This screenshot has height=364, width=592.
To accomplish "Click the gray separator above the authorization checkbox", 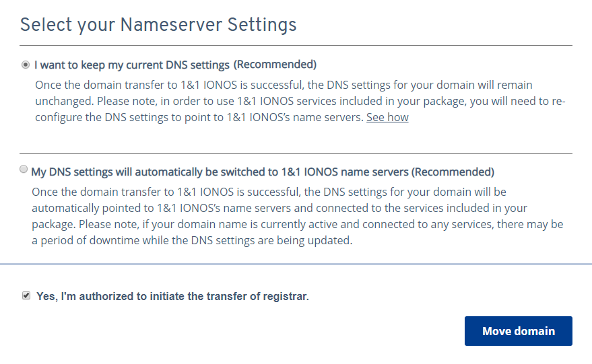I will (x=296, y=264).
